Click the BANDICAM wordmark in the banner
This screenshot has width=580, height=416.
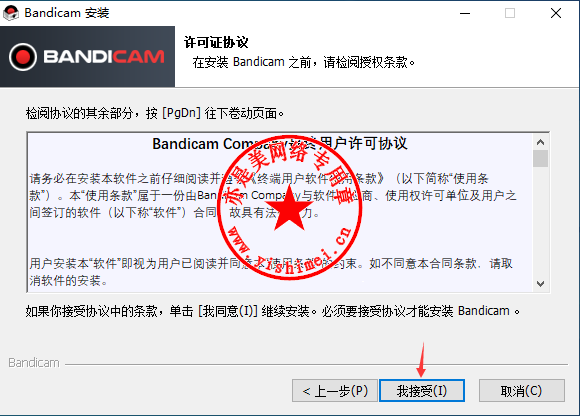pyautogui.click(x=104, y=57)
